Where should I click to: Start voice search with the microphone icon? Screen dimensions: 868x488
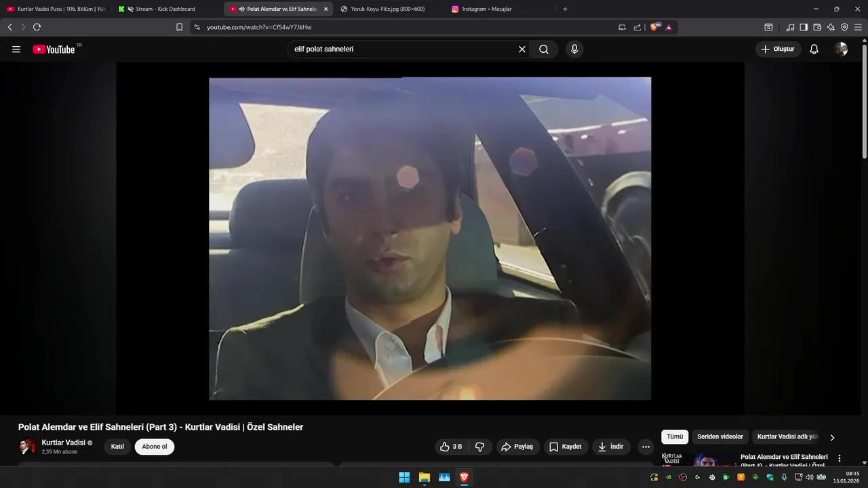[574, 49]
